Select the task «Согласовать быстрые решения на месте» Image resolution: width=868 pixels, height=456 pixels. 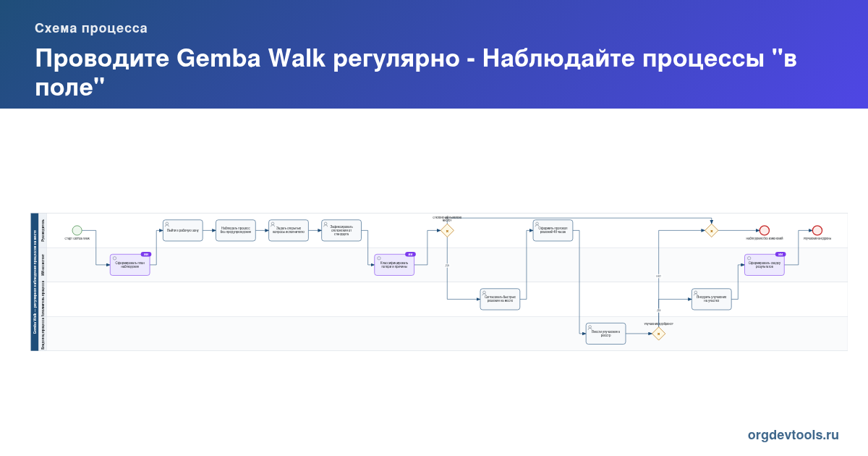point(500,299)
